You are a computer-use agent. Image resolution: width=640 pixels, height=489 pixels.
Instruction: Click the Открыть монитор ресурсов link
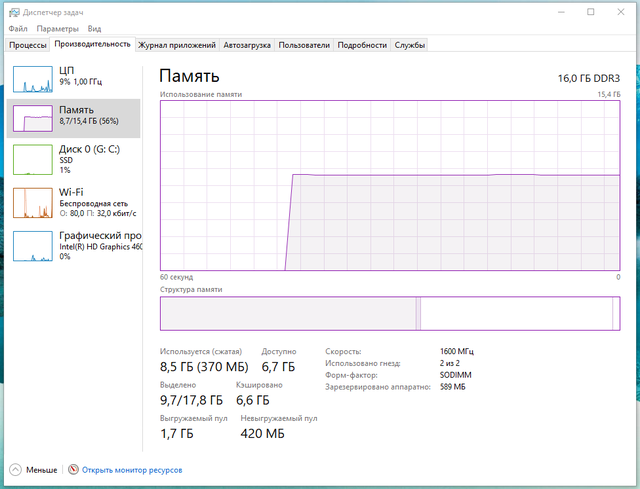point(132,469)
